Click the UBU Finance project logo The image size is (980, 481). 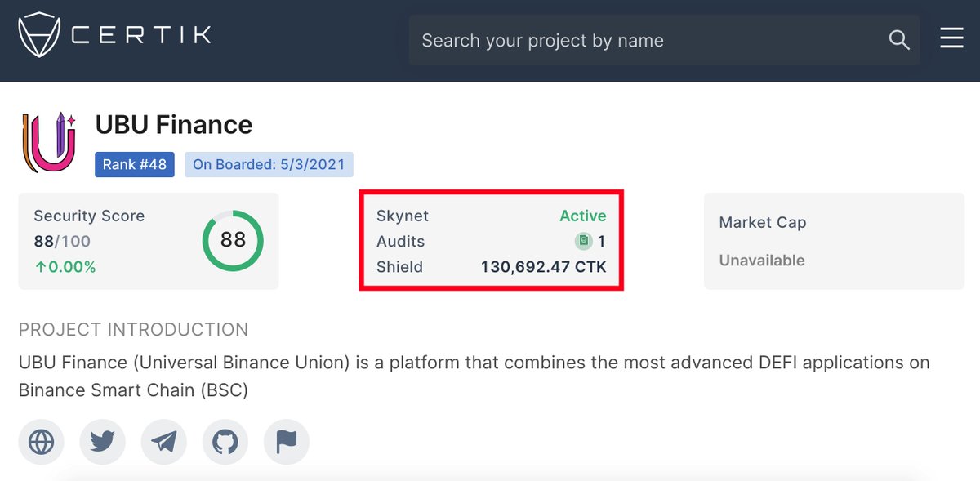tap(49, 140)
